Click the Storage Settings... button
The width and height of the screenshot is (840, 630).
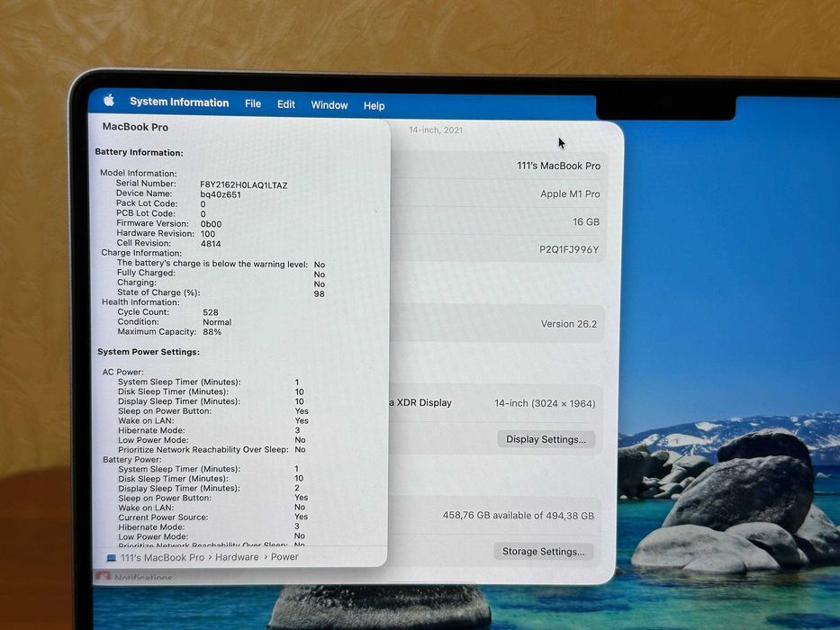pyautogui.click(x=543, y=551)
